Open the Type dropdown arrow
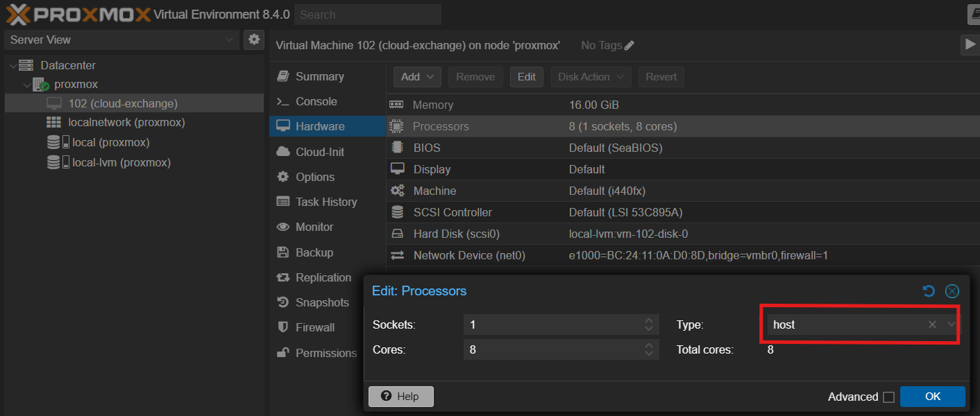980x416 pixels. tap(951, 324)
